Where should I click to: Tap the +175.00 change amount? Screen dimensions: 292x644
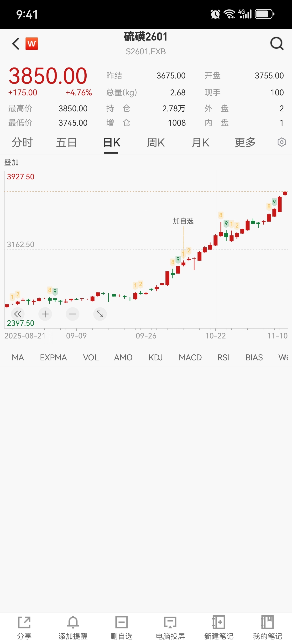[23, 93]
